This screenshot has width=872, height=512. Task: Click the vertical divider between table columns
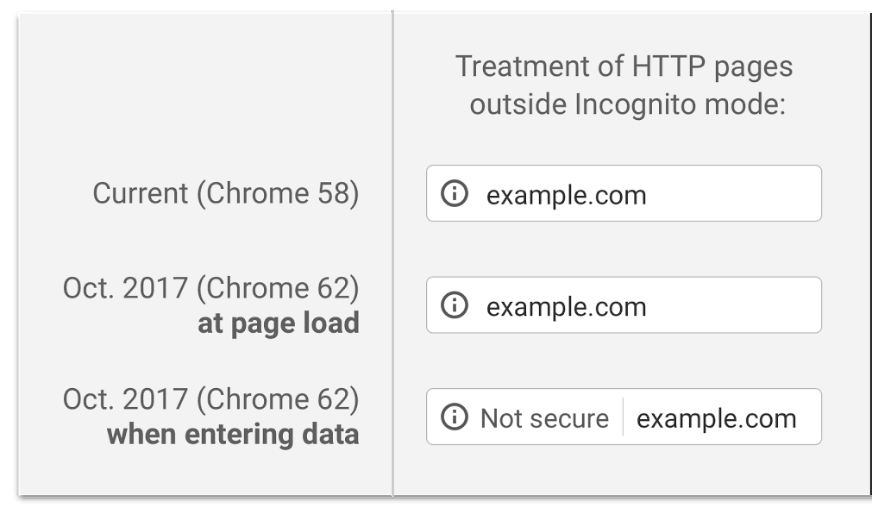click(393, 253)
